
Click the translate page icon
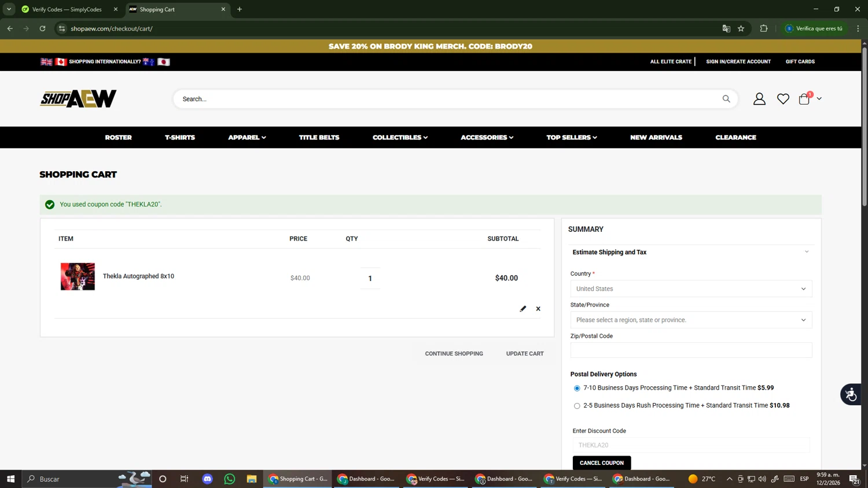pyautogui.click(x=726, y=28)
